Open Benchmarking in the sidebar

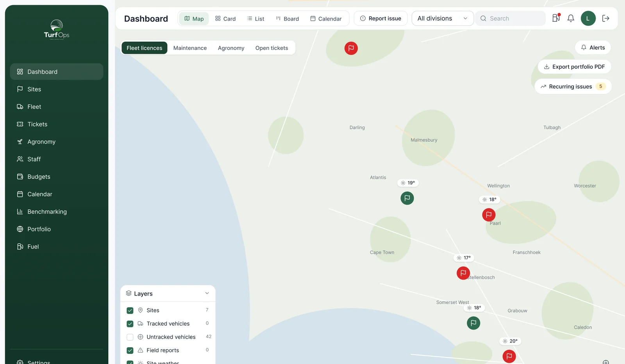tap(57, 212)
